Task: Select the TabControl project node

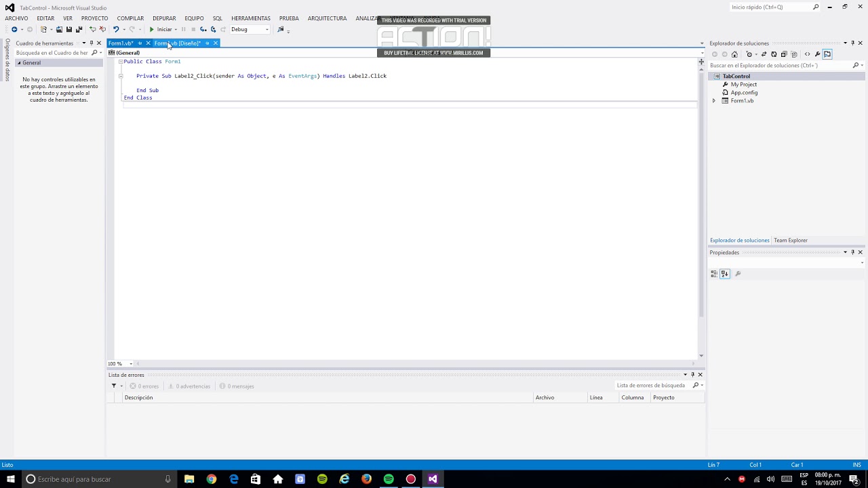Action: click(x=736, y=77)
